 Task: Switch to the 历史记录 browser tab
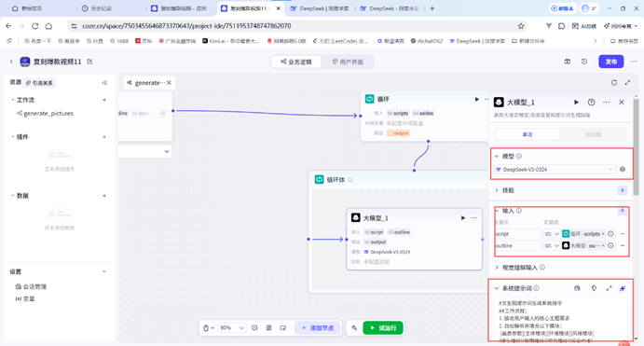[97, 8]
